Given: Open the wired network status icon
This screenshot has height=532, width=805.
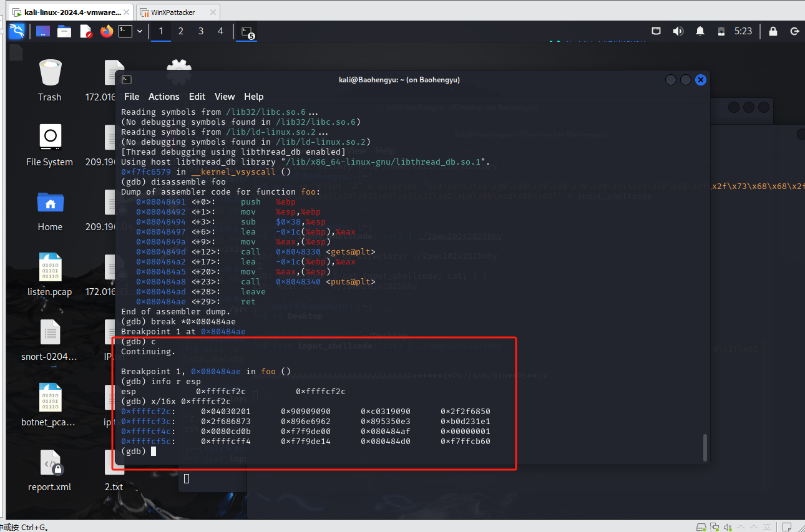Looking at the screenshot, I should (656, 31).
